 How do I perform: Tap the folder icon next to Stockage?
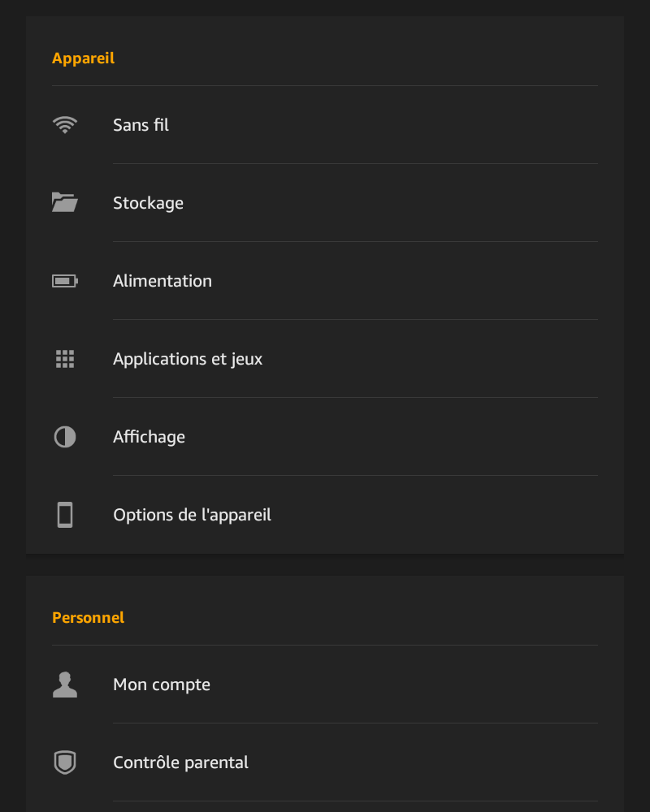point(65,202)
